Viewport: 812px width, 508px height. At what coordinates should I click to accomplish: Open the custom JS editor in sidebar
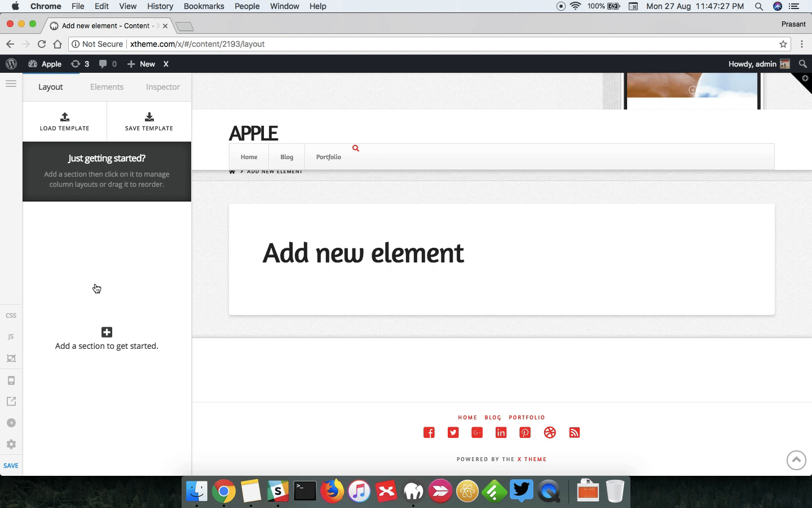[11, 337]
